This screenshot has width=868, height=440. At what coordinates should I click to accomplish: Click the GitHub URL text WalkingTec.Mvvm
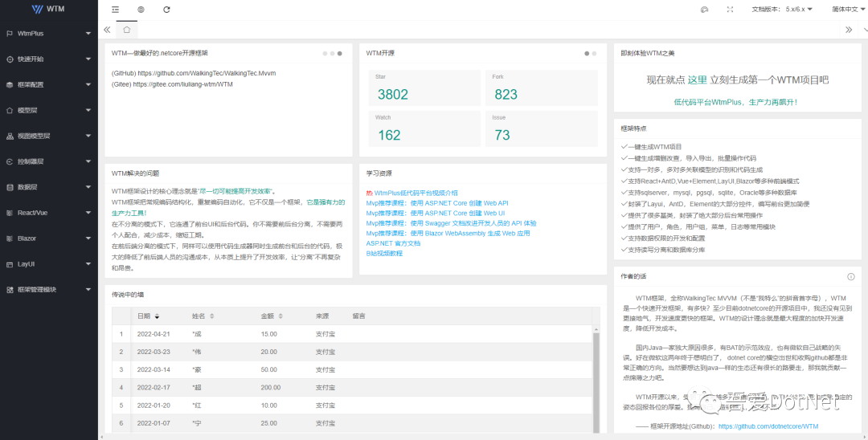tap(207, 73)
